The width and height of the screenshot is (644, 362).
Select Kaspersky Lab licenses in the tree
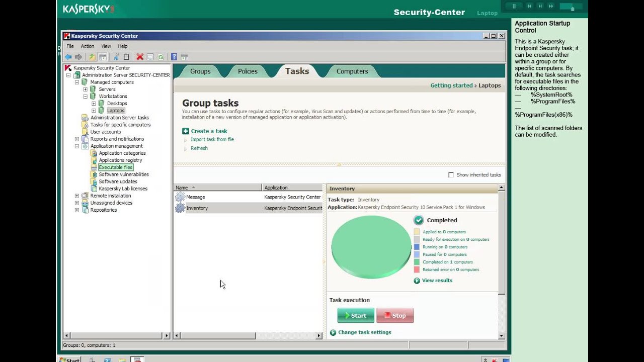point(123,189)
